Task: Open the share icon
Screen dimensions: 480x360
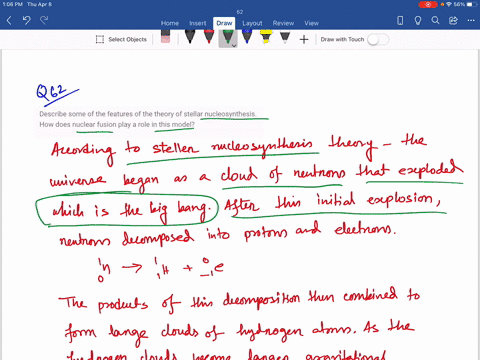Action: click(x=453, y=21)
